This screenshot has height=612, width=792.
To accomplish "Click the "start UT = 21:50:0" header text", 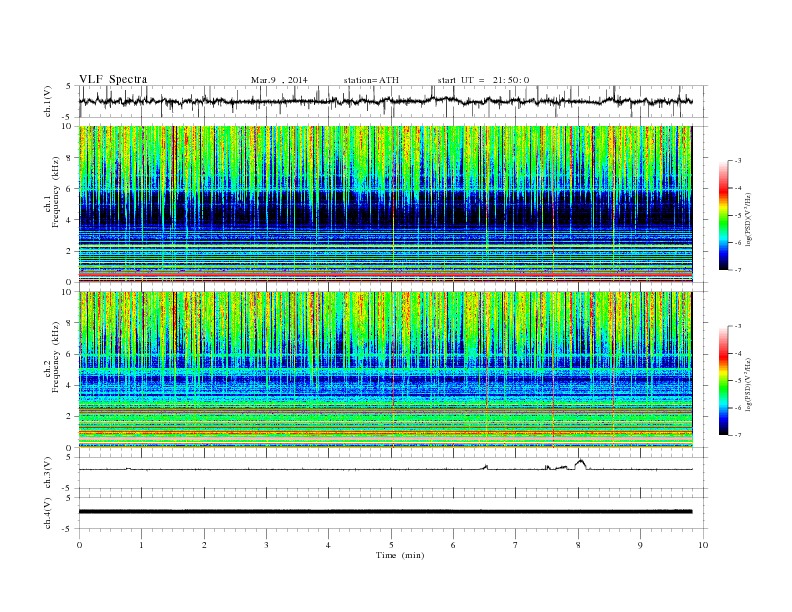I will tap(483, 80).
